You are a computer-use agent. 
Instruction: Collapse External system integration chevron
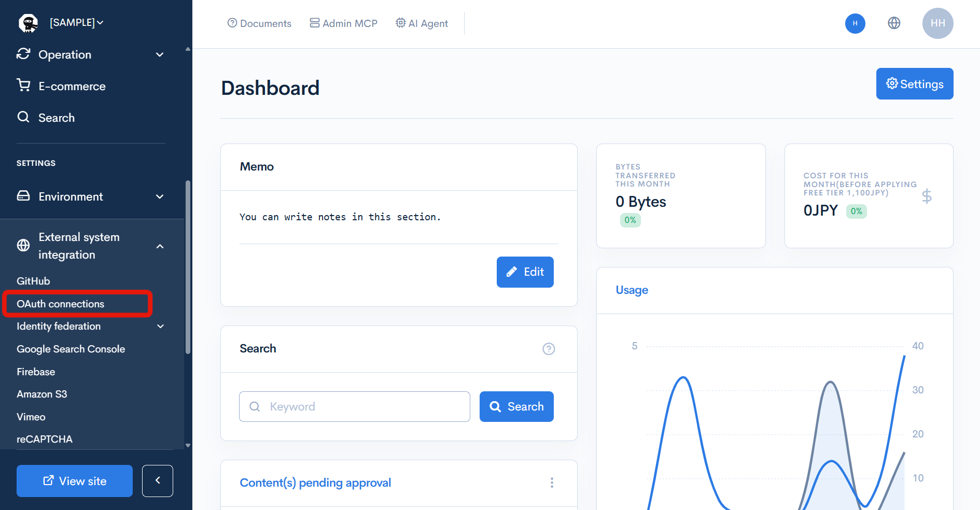tap(160, 246)
